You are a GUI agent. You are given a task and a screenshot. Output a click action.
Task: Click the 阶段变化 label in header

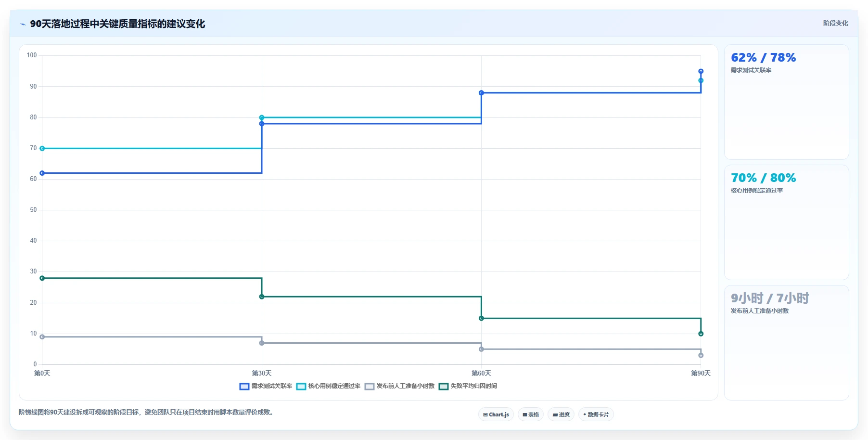[x=835, y=23]
